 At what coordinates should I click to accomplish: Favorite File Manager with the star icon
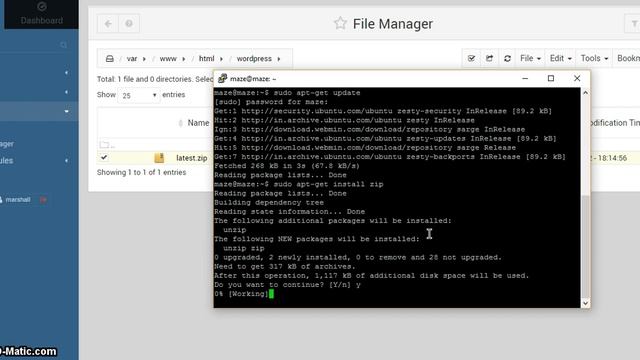(340, 23)
